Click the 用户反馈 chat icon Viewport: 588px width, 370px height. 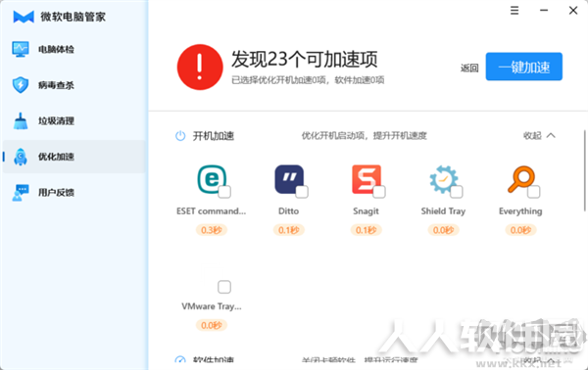pyautogui.click(x=21, y=193)
